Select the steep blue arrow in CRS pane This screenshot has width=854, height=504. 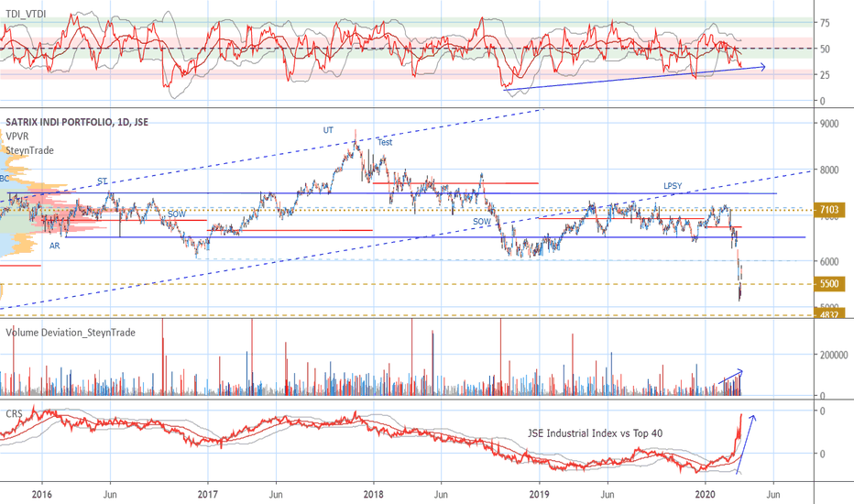pyautogui.click(x=746, y=444)
